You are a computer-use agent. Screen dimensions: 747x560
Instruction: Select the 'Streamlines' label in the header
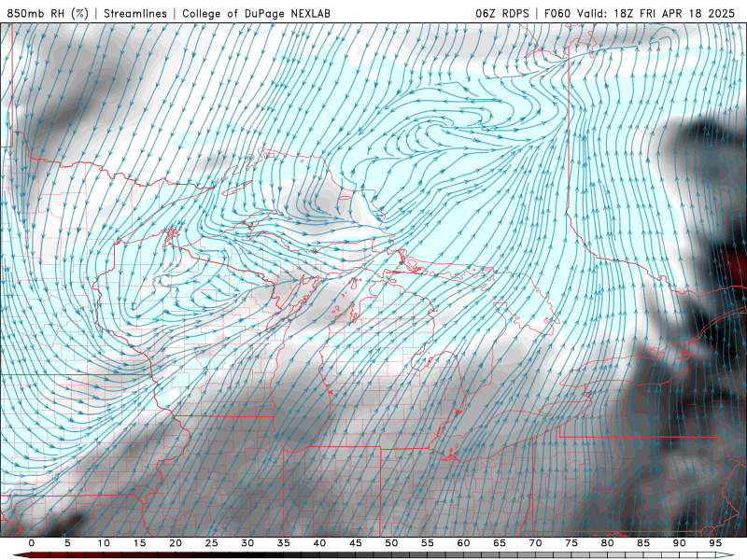[135, 13]
